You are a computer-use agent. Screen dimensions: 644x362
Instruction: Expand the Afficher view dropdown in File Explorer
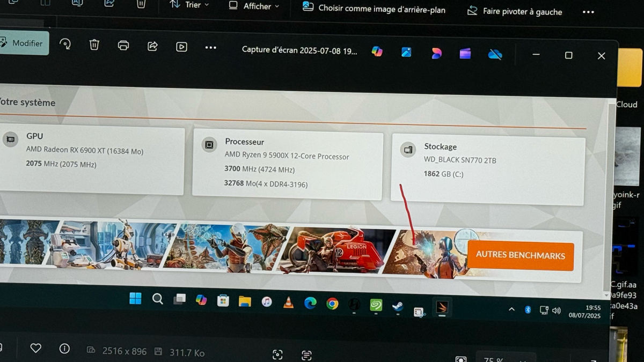tap(254, 6)
